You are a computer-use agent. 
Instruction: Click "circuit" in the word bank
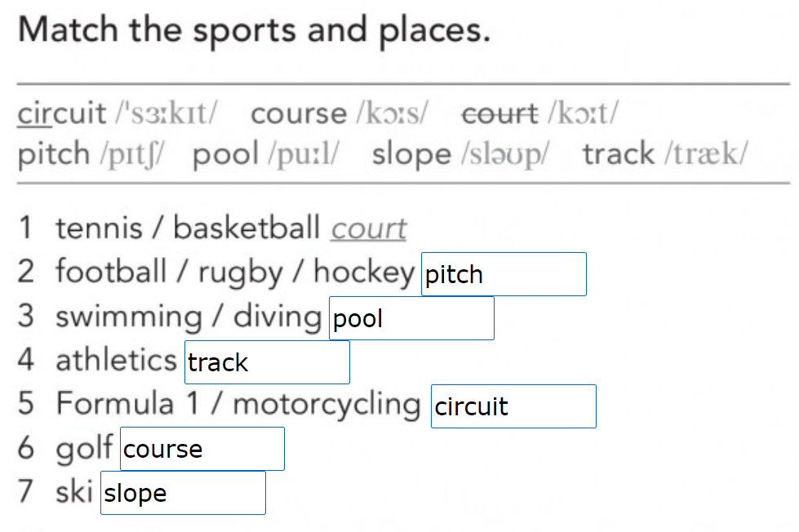tap(62, 113)
